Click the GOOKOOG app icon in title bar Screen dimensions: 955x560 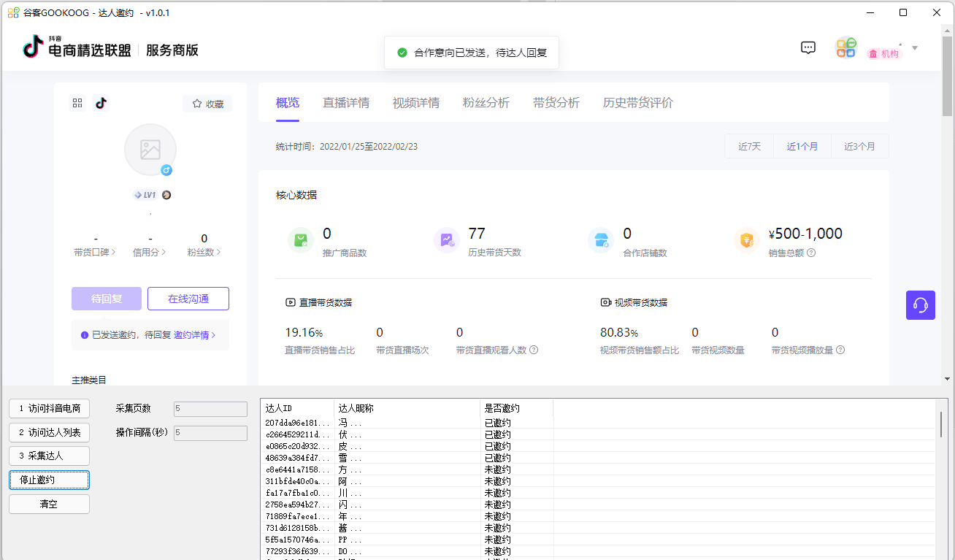[x=13, y=12]
